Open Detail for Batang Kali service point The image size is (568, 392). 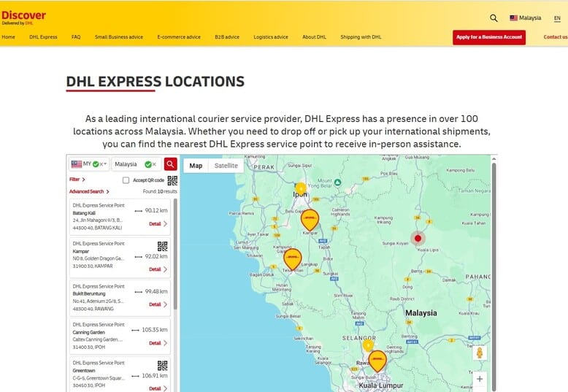point(158,224)
